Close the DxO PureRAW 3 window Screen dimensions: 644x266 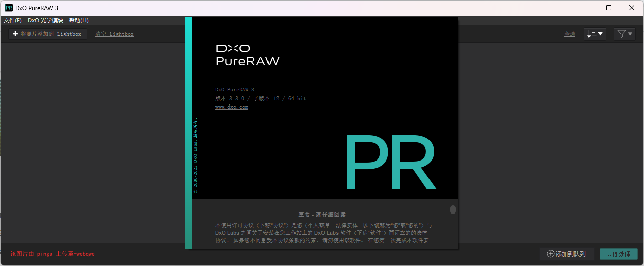[x=632, y=8]
